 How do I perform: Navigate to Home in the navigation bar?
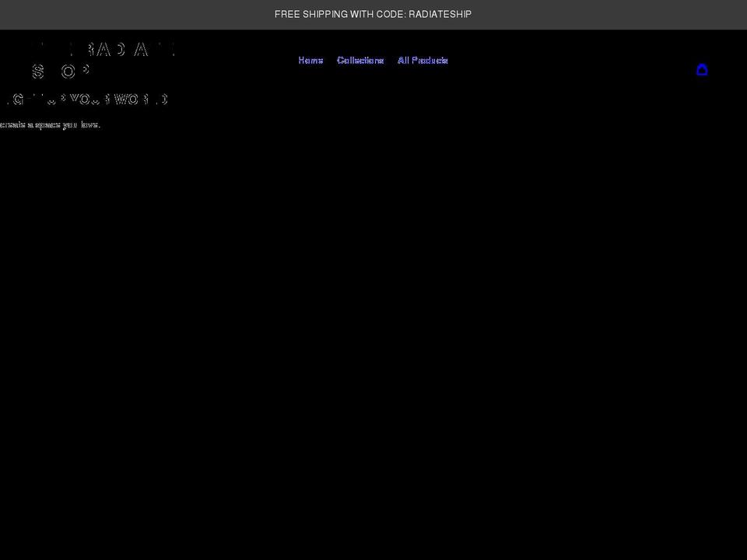(x=310, y=60)
